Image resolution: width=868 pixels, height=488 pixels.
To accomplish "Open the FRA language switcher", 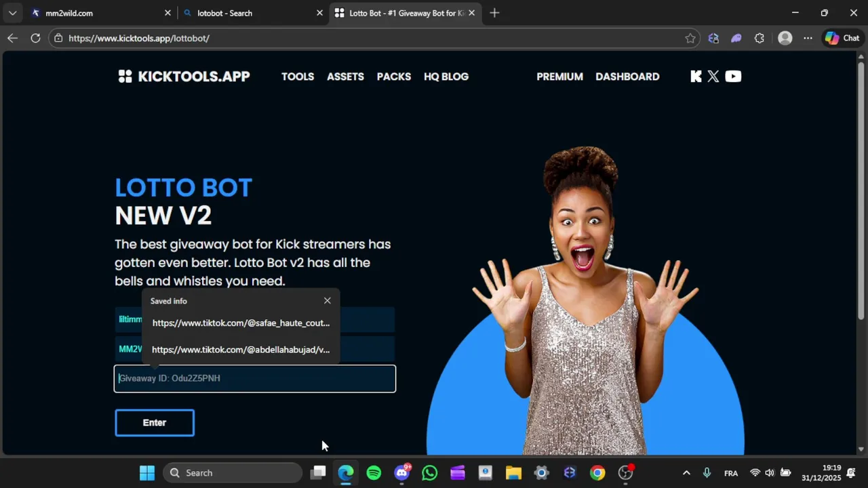I will pos(731,473).
